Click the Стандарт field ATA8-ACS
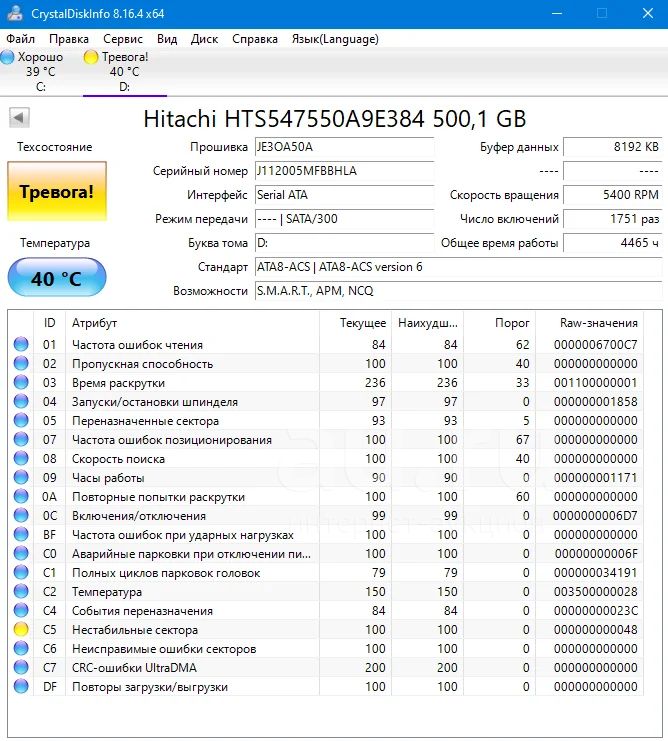The height and width of the screenshot is (741, 668). [x=458, y=267]
